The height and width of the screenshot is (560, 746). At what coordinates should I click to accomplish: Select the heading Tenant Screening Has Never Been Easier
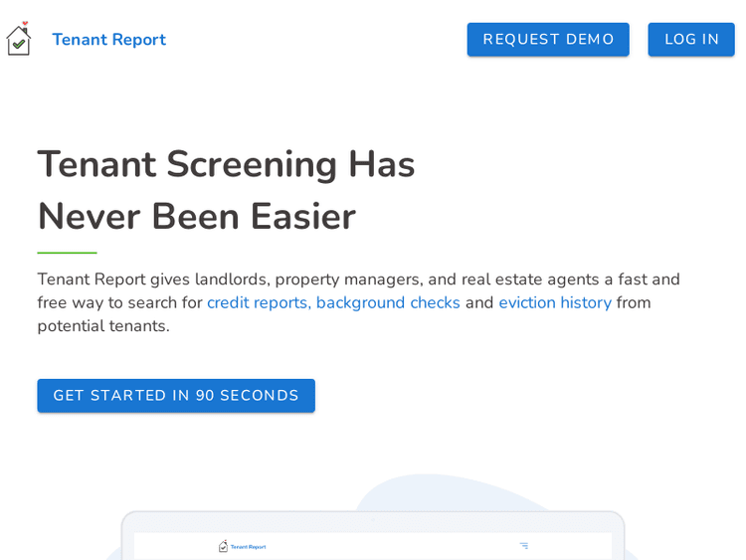pyautogui.click(x=226, y=190)
